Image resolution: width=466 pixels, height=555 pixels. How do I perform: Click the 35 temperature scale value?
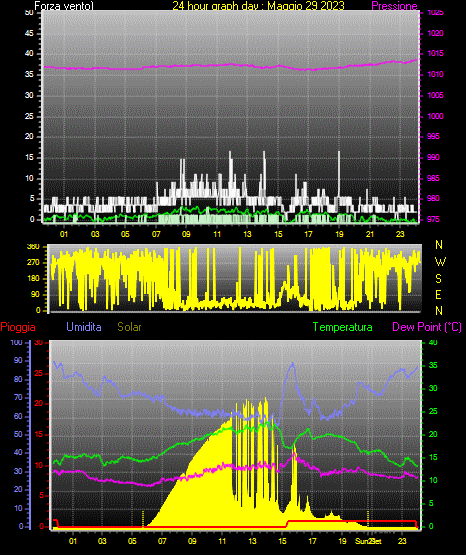pyautogui.click(x=433, y=366)
